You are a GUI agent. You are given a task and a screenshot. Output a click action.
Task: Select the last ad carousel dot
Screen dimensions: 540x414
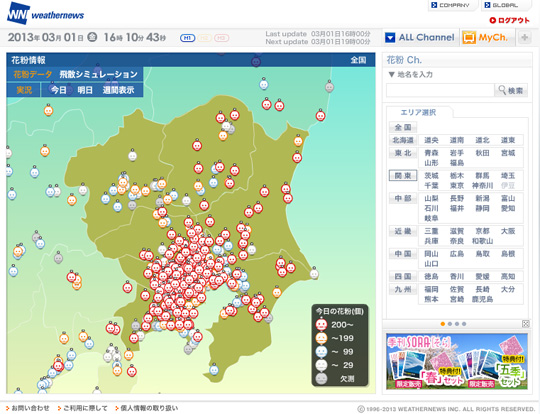[464, 324]
